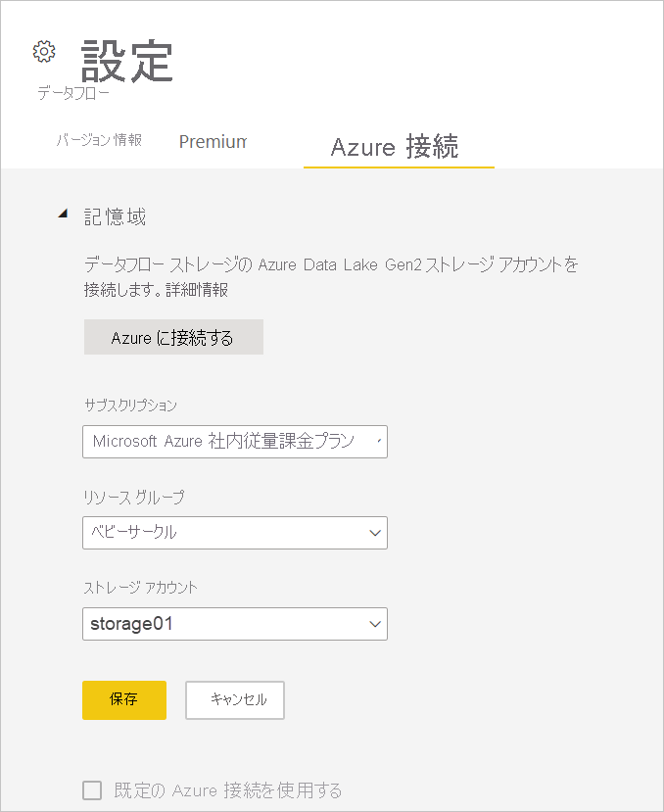
Task: Click the キャンセル button
Action: 235,700
